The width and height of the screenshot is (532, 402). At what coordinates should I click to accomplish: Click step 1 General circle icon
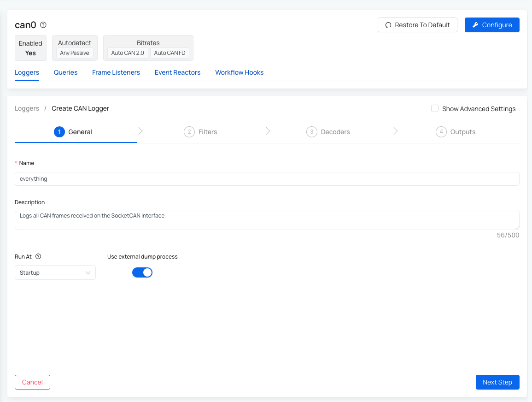pyautogui.click(x=59, y=132)
